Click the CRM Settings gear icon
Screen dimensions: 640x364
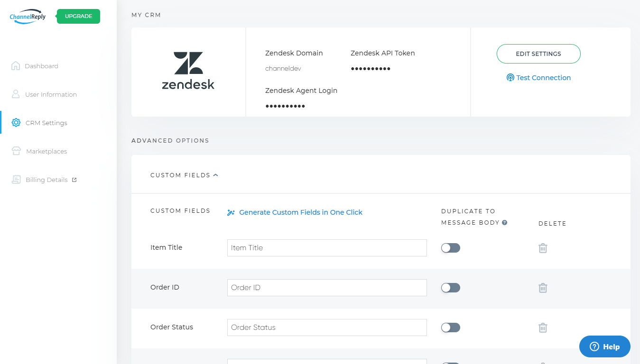(16, 123)
